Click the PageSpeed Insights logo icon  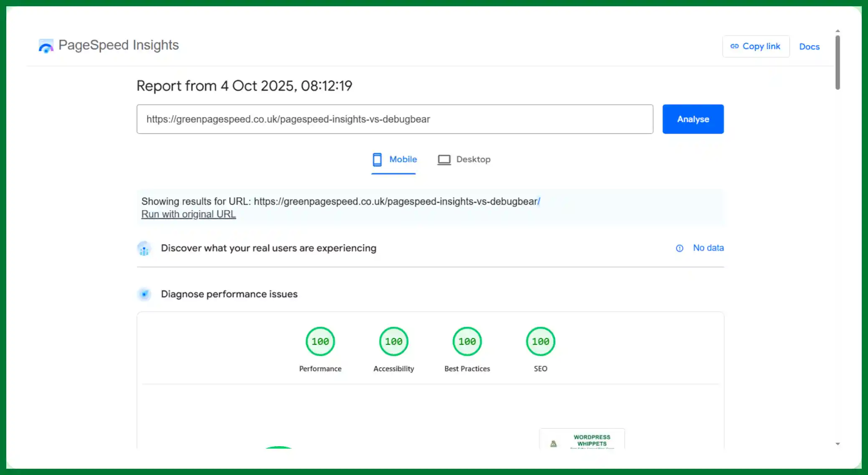click(46, 46)
